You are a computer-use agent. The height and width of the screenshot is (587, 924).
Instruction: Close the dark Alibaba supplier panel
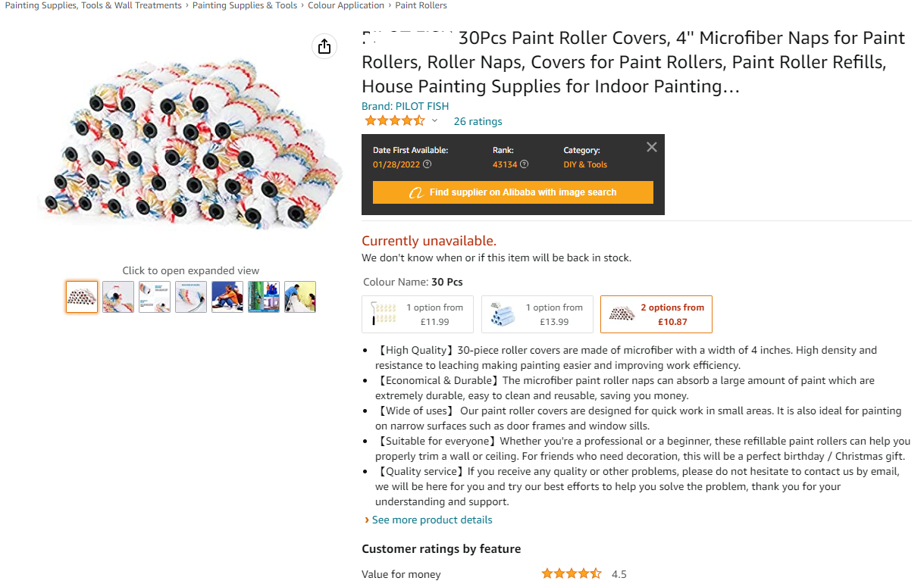[652, 147]
